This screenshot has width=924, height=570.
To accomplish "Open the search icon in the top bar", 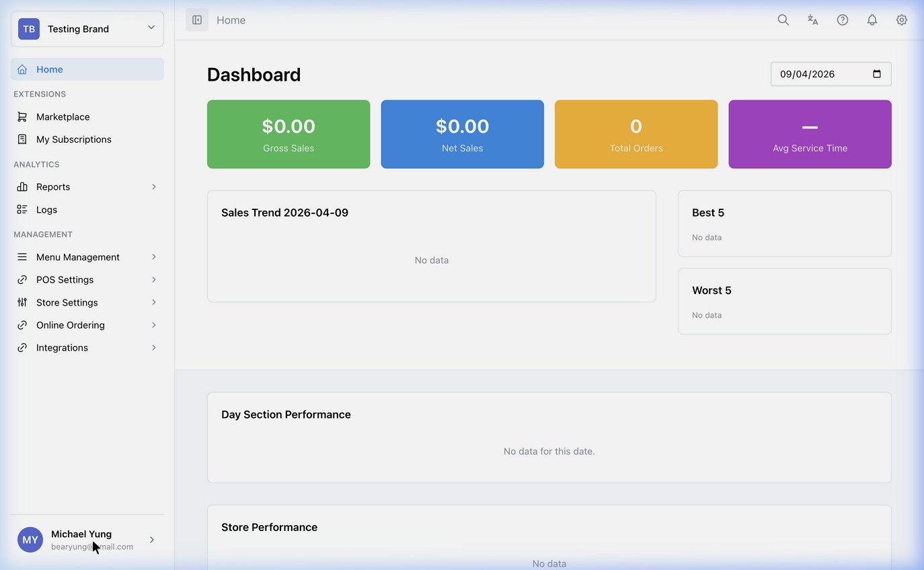I will [x=783, y=20].
